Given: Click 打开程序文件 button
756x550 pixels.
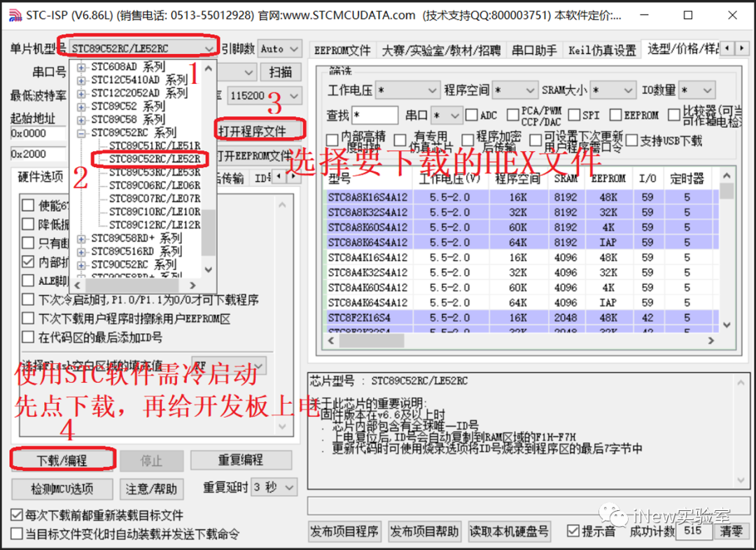Looking at the screenshot, I should point(258,130).
